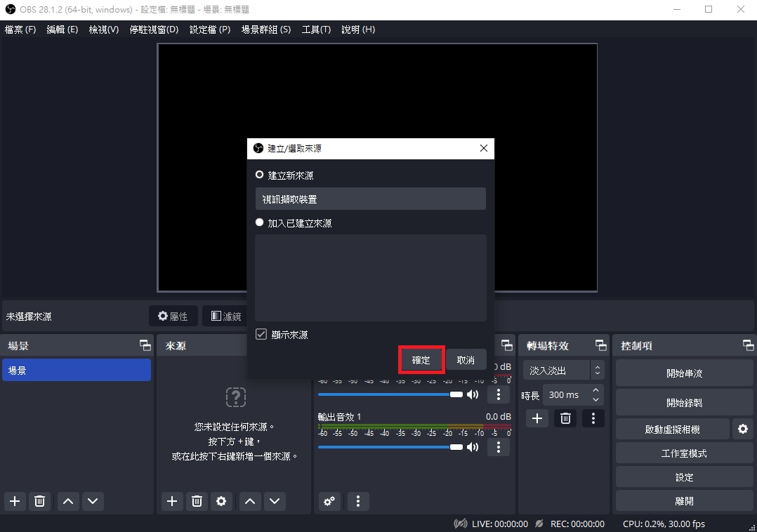
Task: Click the 工作室模式 button
Action: coord(684,453)
